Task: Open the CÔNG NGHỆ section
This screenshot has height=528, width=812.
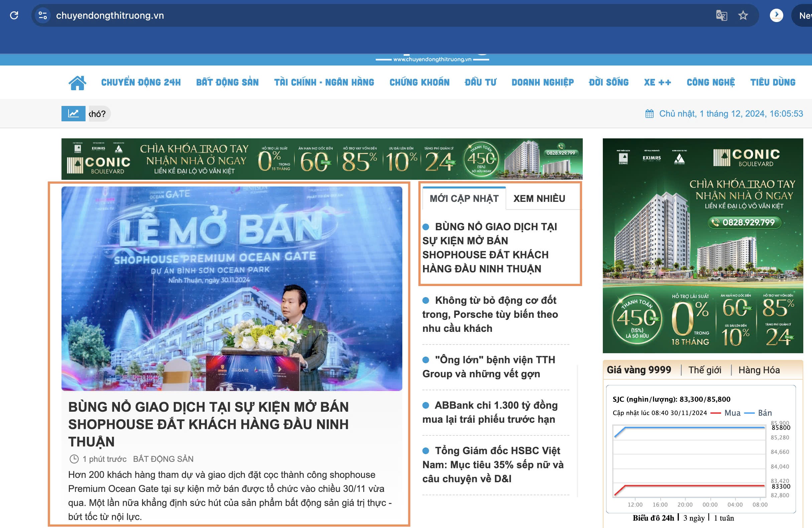Action: (x=711, y=82)
